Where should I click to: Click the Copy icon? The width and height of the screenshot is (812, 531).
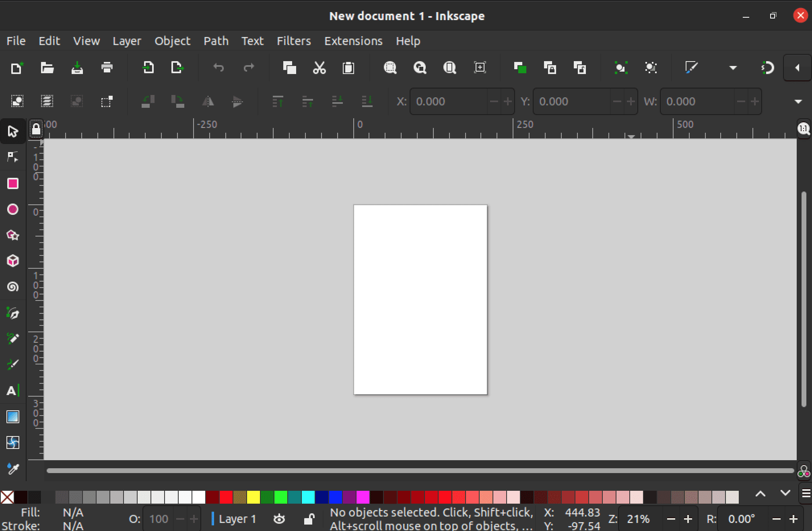tap(289, 68)
